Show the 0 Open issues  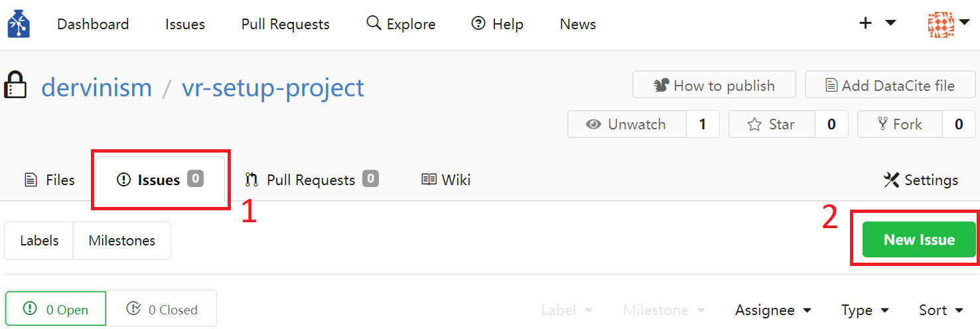click(56, 309)
